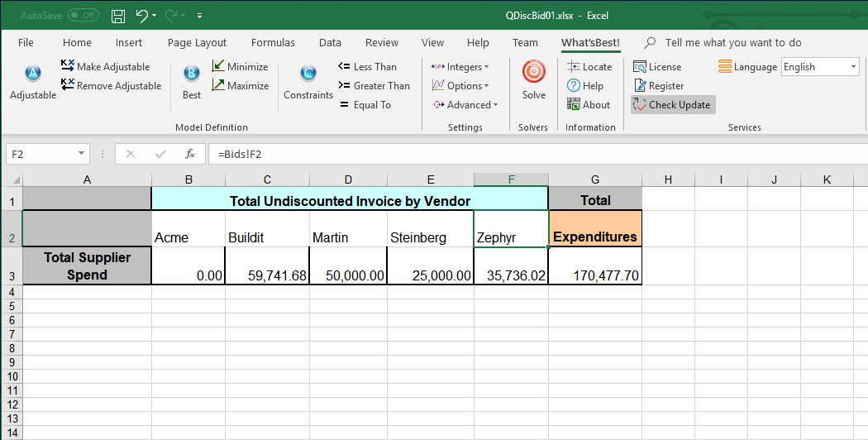868x440 pixels.
Task: Select the Acme vendor cell
Action: pyautogui.click(x=188, y=228)
